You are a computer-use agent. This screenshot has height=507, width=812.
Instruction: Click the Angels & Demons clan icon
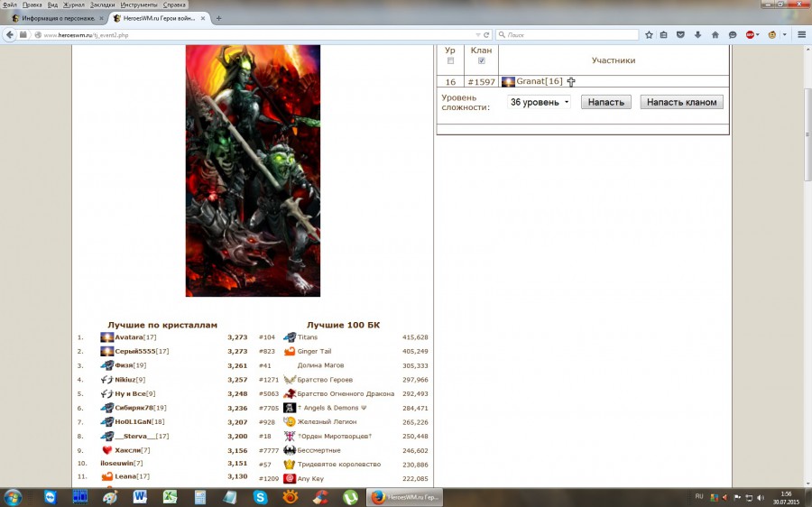click(x=290, y=408)
